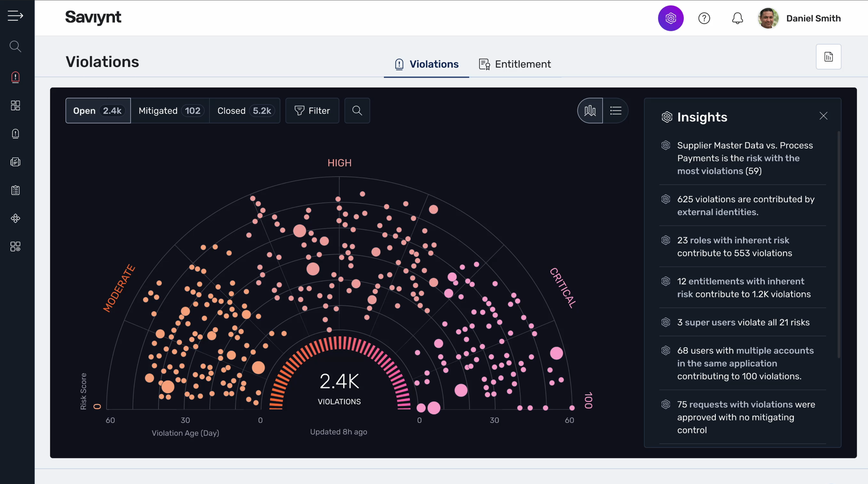The image size is (868, 484).
Task: Select the Closed 5.2k filter button
Action: (245, 111)
